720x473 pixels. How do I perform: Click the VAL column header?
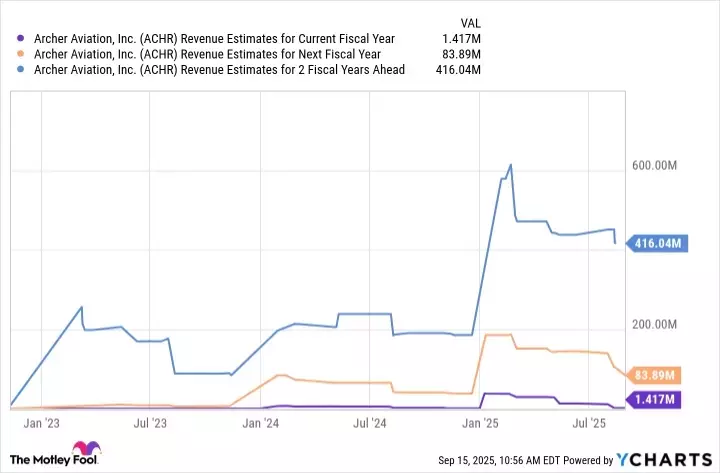click(x=469, y=19)
